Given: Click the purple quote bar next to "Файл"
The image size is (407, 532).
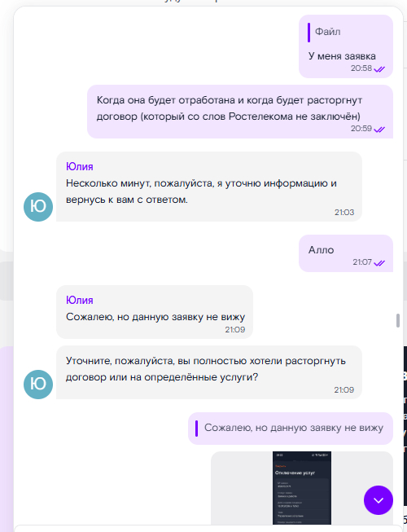Looking at the screenshot, I should 309,33.
